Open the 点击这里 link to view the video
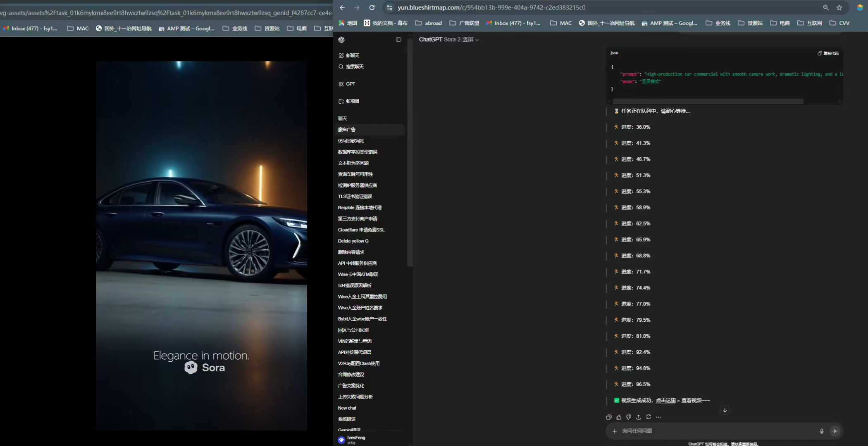 665,400
